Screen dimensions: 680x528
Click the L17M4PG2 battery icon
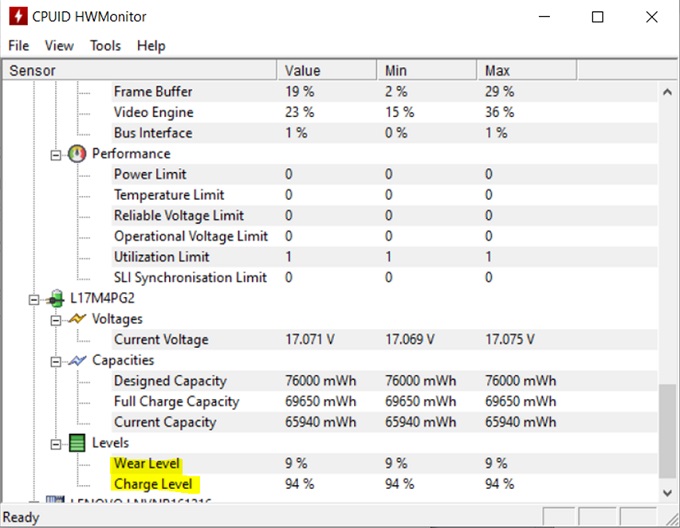(x=55, y=299)
